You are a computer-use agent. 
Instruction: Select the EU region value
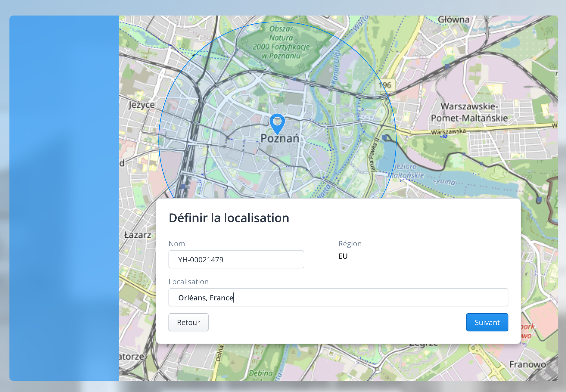[x=343, y=256]
